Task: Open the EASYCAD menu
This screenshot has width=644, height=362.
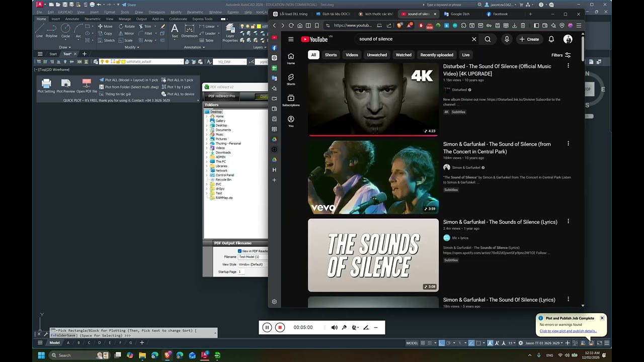Action: 65,12
